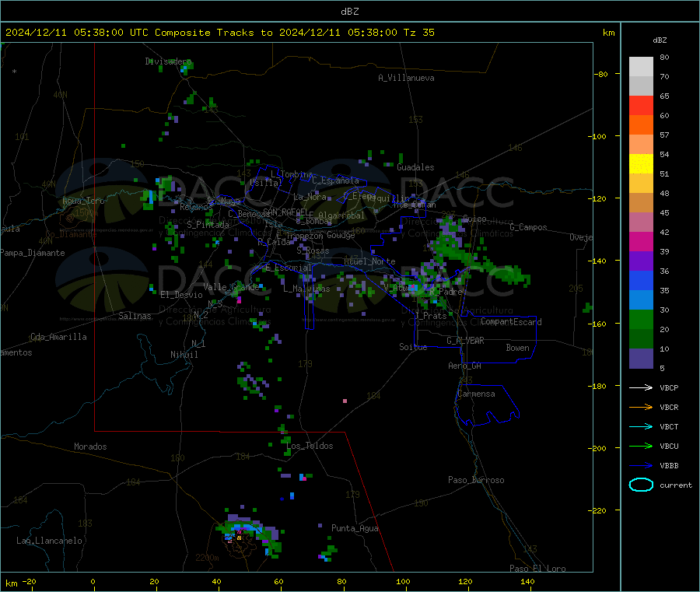Click the 'Carmensa' map label
The image size is (700, 592).
pos(476,394)
